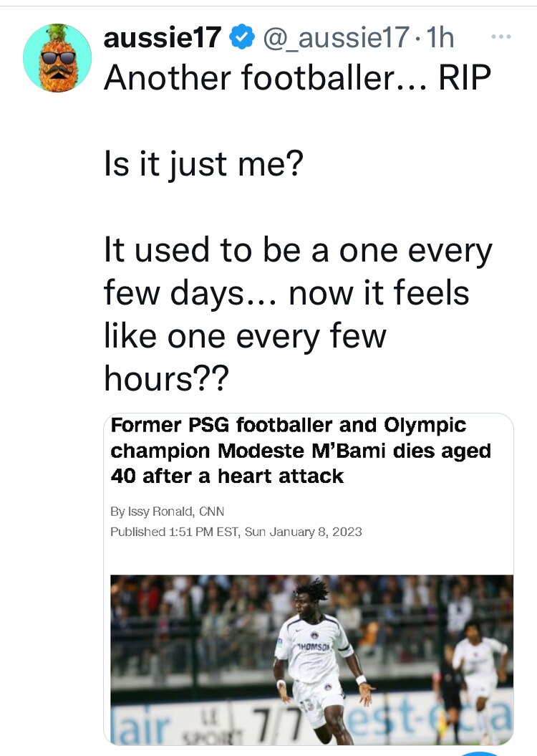Open the Modeste M'Bami article headline

[x=301, y=450]
